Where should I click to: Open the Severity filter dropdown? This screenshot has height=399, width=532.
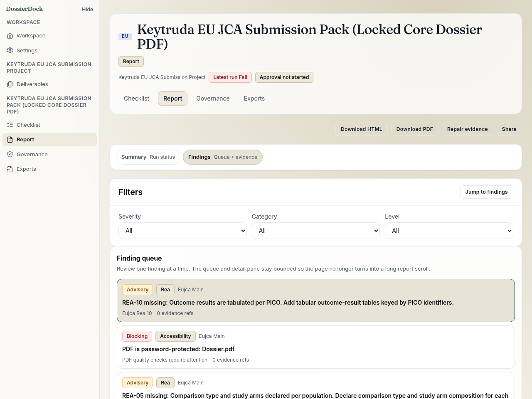point(182,231)
